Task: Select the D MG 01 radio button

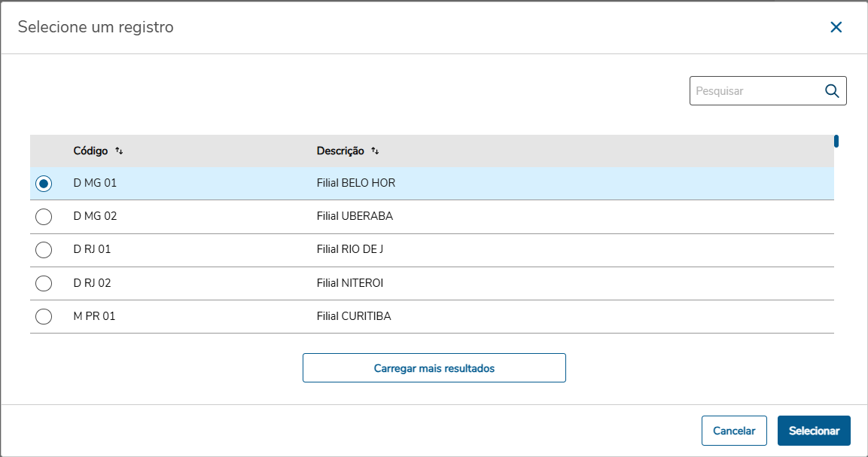Action: 44,184
